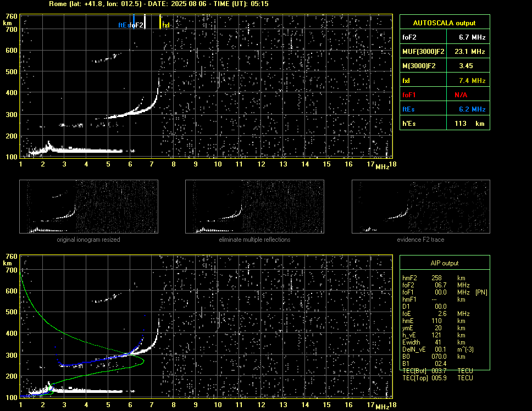Click the Rome station date and time header
Viewport: 532px width, 411px height.
click(x=158, y=4)
